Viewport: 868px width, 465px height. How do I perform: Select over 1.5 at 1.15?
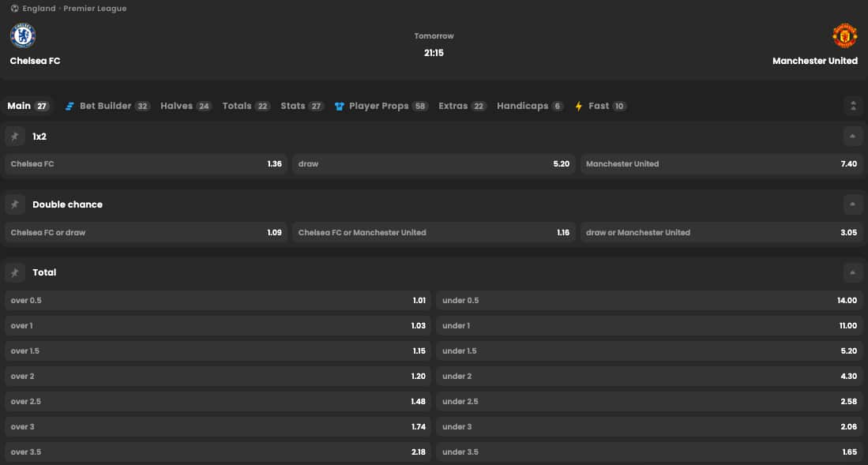click(x=218, y=351)
